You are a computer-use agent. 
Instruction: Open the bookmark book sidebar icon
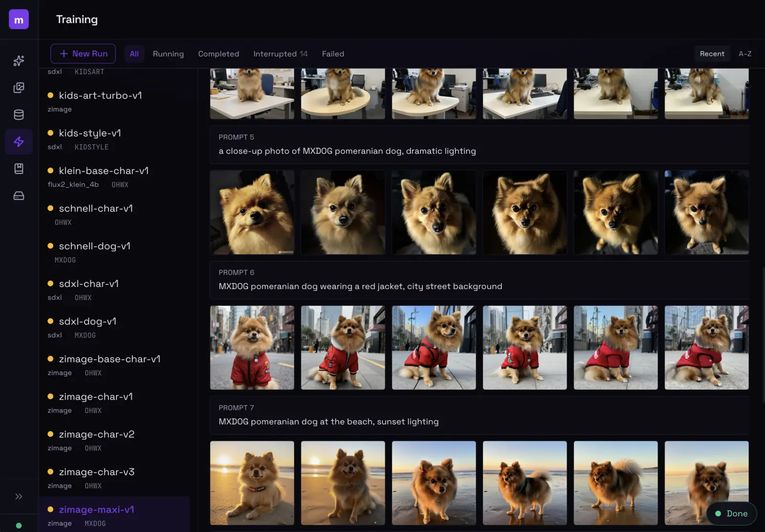19,169
